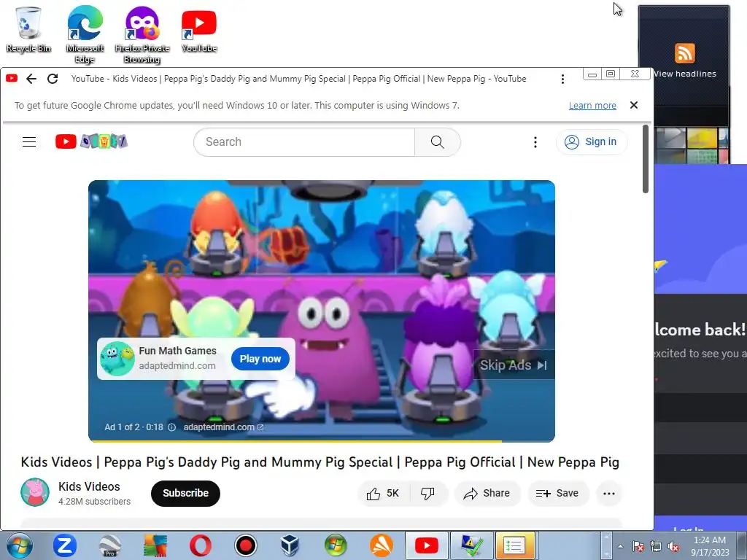
Task: Sign in to YouTube
Action: [x=591, y=142]
